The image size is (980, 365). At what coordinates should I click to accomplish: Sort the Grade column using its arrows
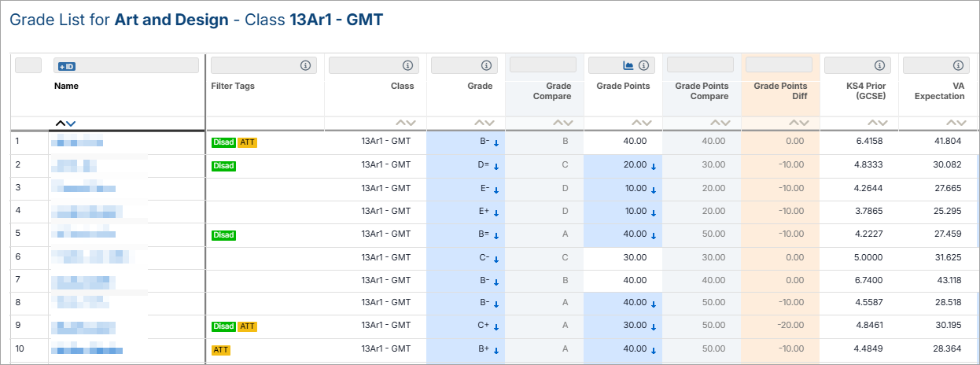484,124
